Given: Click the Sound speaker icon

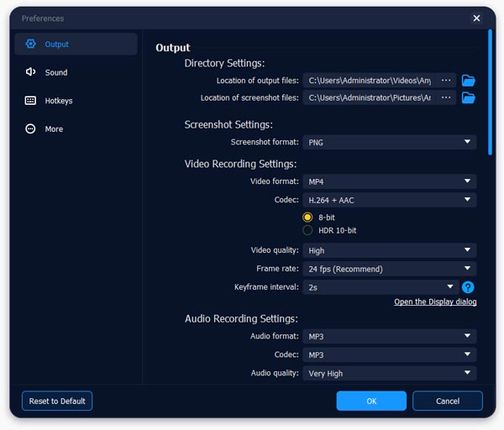Looking at the screenshot, I should pos(31,72).
